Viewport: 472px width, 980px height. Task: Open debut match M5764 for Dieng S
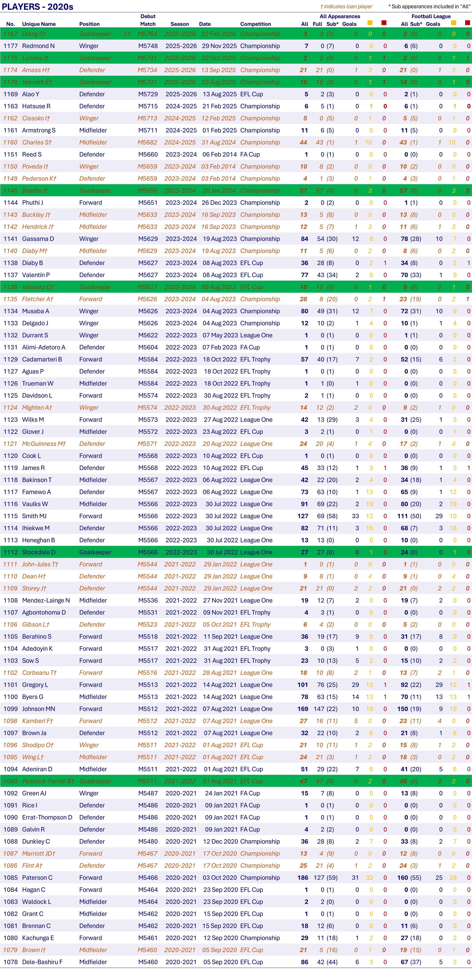(147, 34)
